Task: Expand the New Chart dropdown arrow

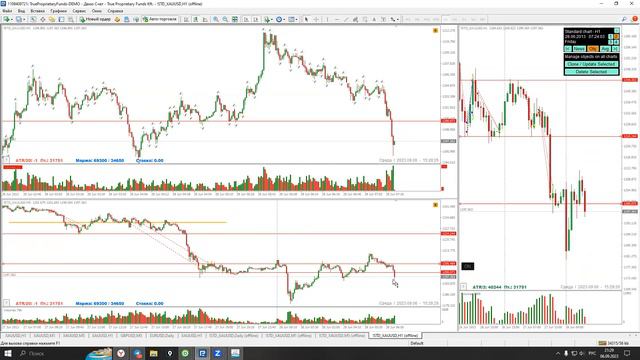Action: coord(12,19)
